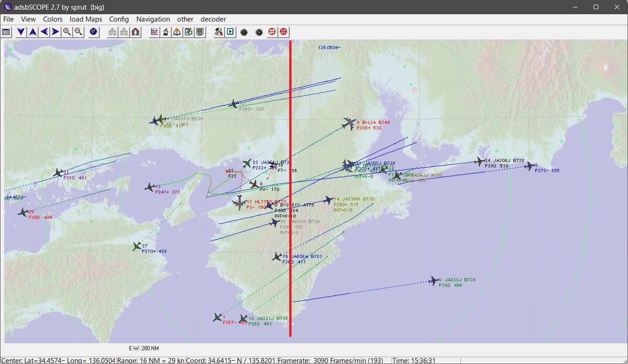Image resolution: width=628 pixels, height=364 pixels.
Task: Toggle the second red spoked-wheel indicator button
Action: [x=283, y=32]
